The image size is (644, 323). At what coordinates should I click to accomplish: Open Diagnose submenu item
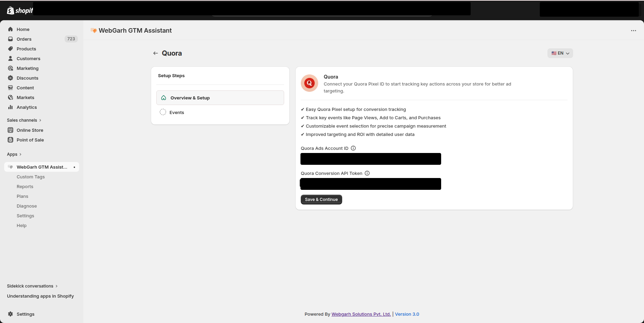27,206
